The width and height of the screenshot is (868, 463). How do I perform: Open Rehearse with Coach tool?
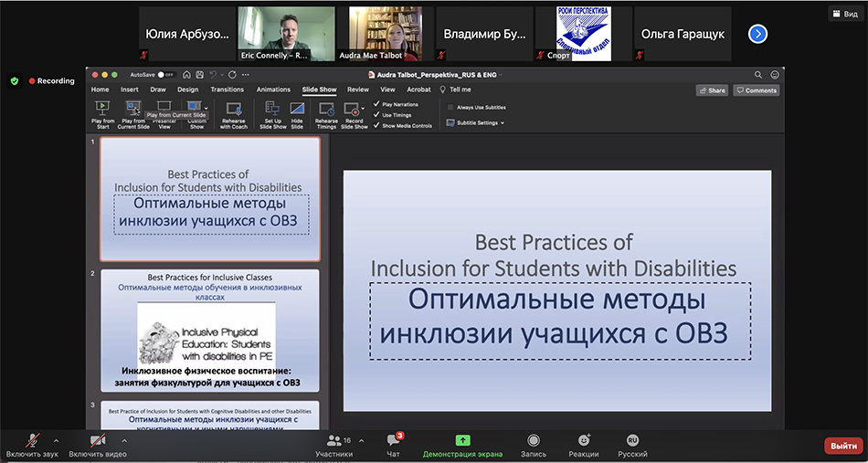pyautogui.click(x=234, y=109)
